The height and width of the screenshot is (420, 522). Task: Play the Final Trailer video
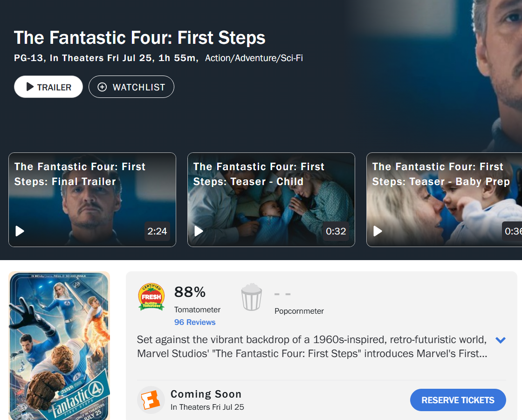20,231
